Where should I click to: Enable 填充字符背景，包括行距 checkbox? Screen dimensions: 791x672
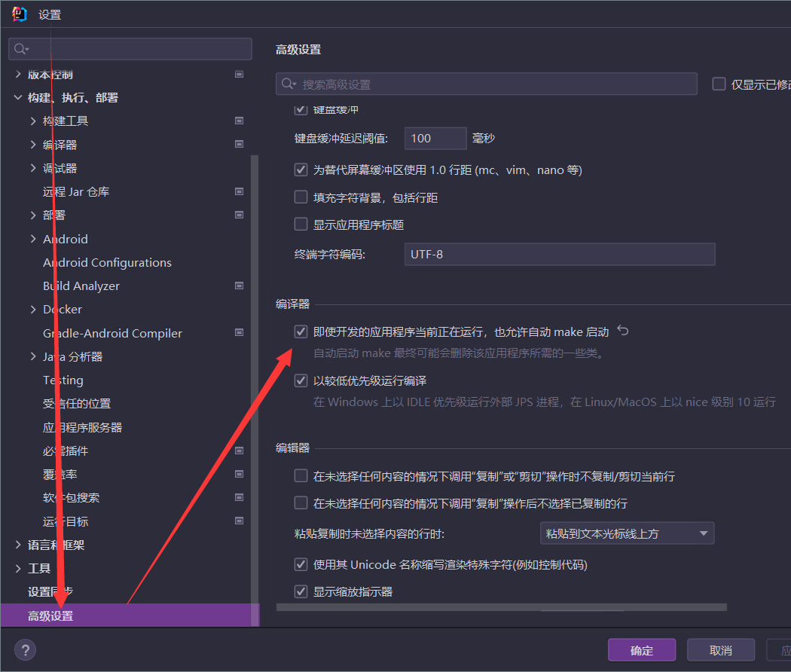[x=301, y=197]
